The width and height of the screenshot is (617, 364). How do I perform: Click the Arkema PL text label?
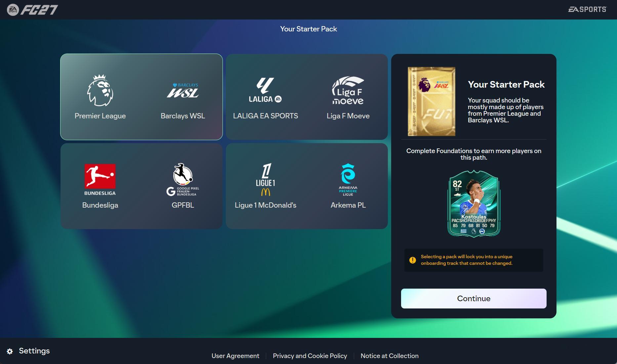[x=348, y=205]
